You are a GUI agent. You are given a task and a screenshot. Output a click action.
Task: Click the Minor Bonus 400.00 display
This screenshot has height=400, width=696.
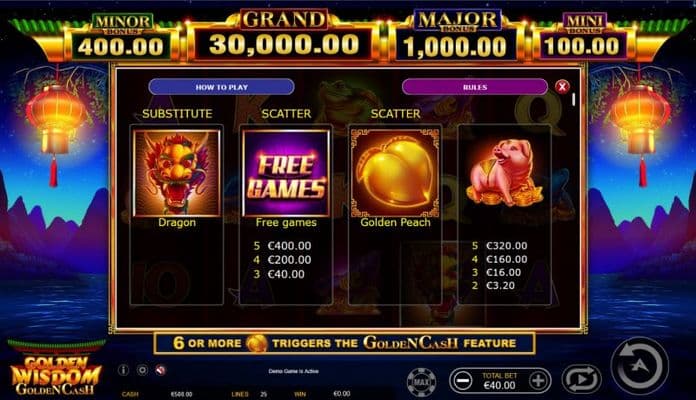click(121, 38)
